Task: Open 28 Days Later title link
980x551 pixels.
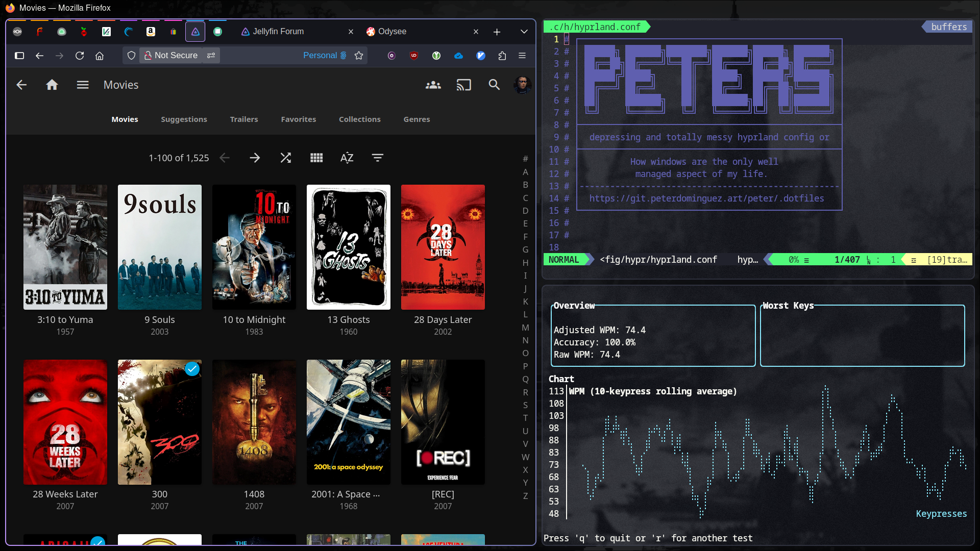Action: point(443,320)
